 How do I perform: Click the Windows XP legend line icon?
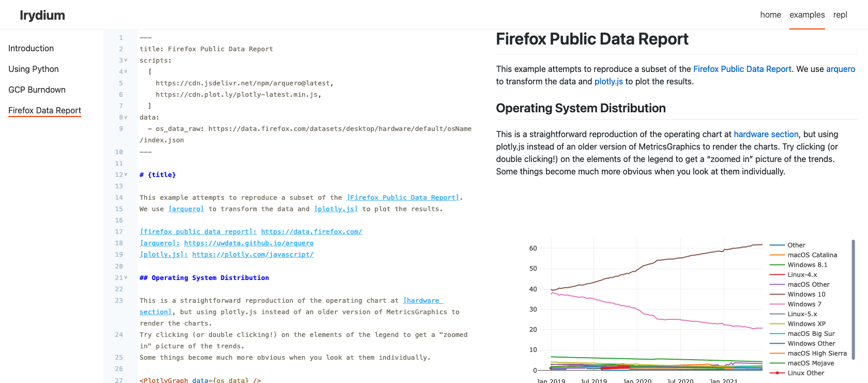point(777,324)
